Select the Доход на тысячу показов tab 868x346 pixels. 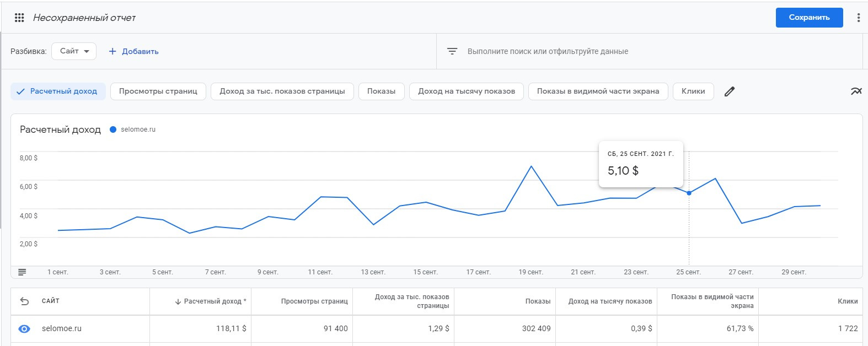[466, 91]
